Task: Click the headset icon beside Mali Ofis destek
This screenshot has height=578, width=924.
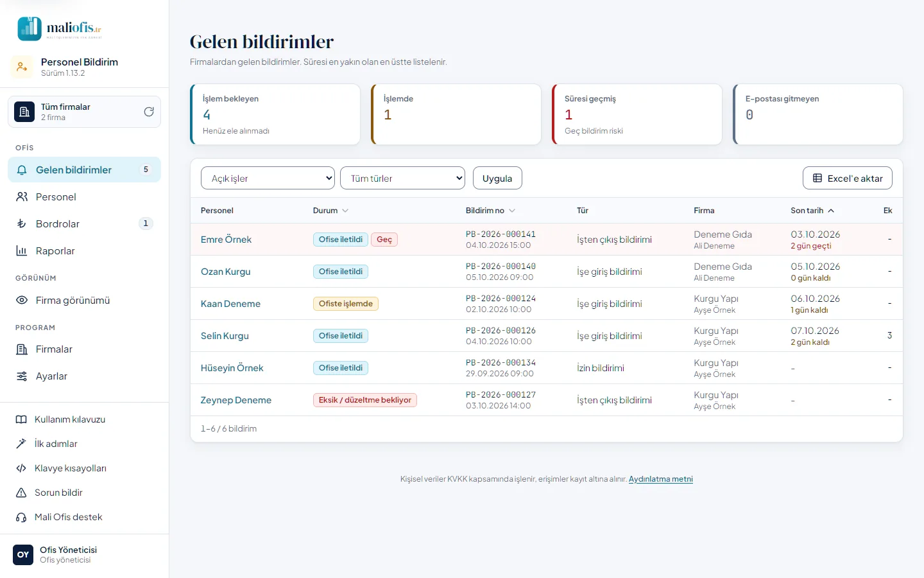Action: (21, 517)
